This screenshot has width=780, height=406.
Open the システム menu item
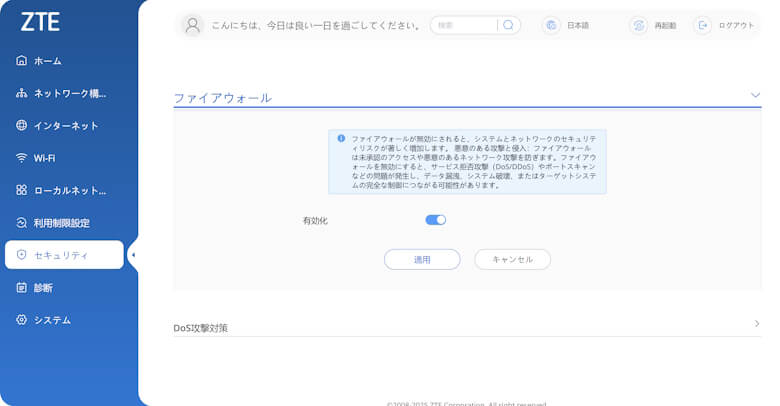pos(52,320)
